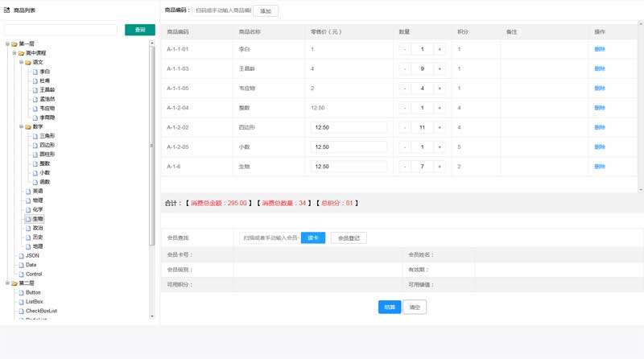The image size is (644, 359).
Task: Focus the member search input field
Action: (270, 237)
